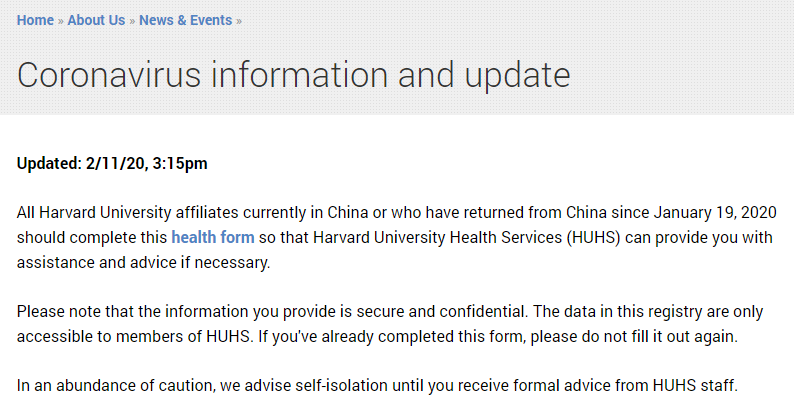Click the trailing separator after News & Events
Image resolution: width=794 pixels, height=416 pixels.
tap(239, 20)
